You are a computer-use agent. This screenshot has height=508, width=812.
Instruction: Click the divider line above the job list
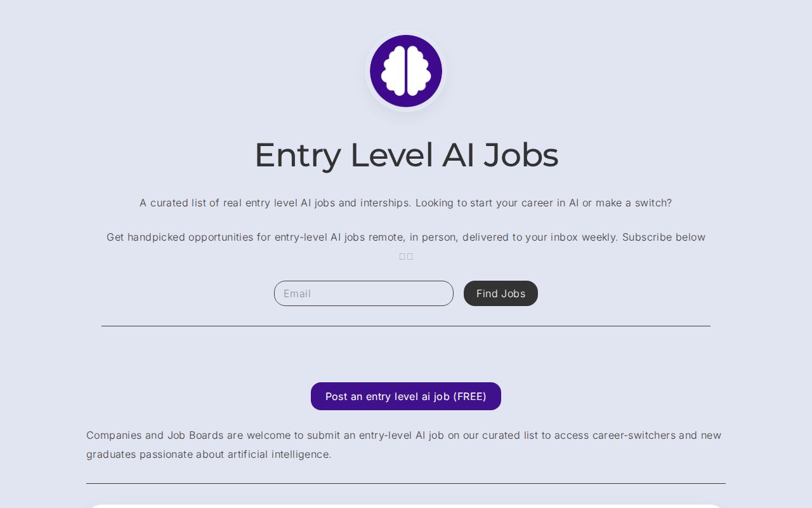(x=406, y=484)
